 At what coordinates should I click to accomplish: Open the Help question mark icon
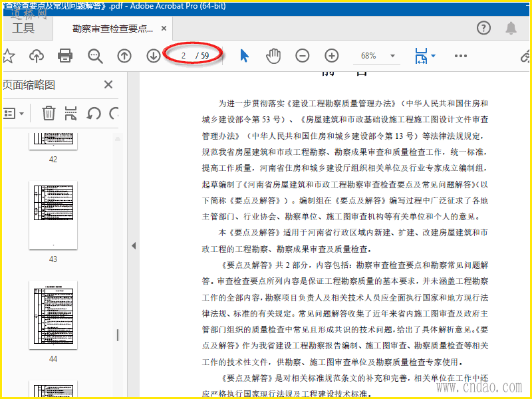pyautogui.click(x=483, y=28)
